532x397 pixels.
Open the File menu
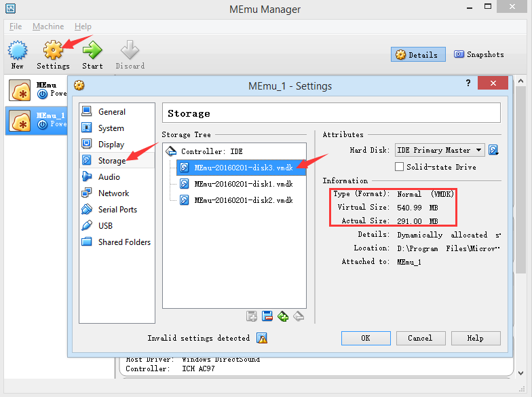pos(16,26)
